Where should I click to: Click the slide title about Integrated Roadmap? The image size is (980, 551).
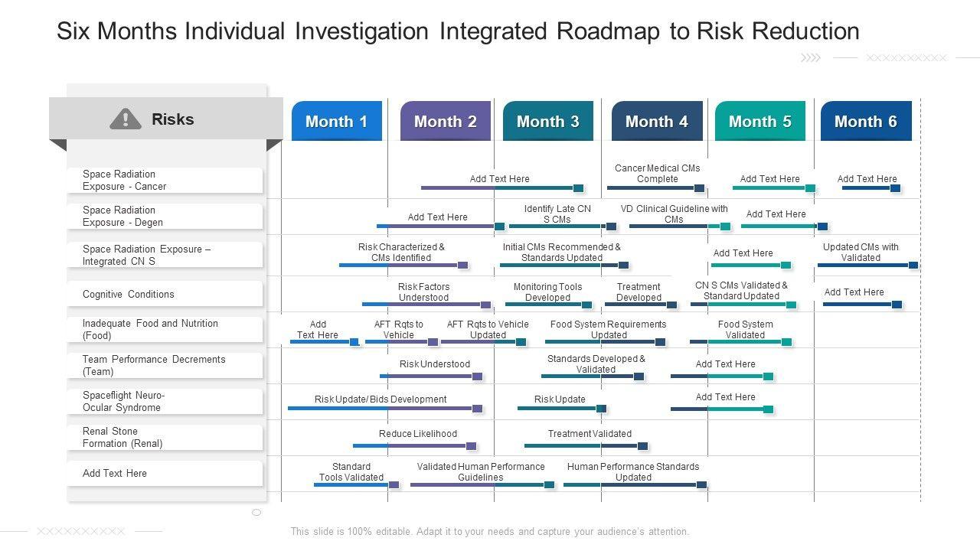tap(458, 31)
